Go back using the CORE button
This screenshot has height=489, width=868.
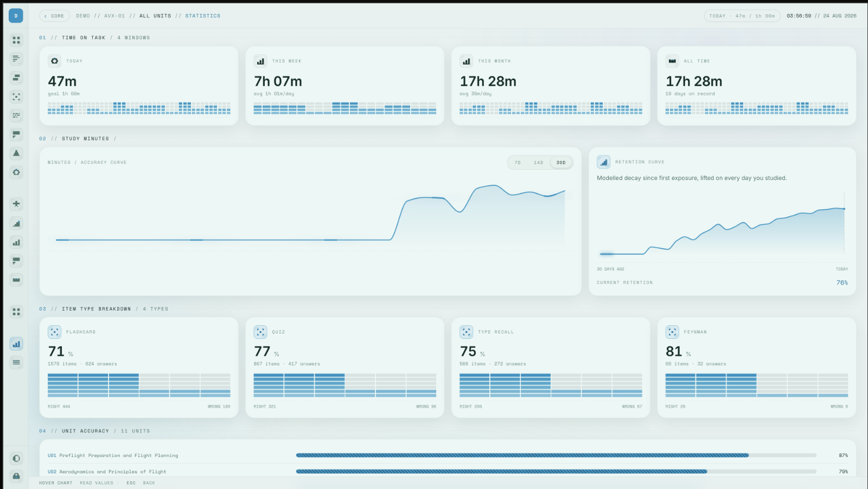coord(54,16)
